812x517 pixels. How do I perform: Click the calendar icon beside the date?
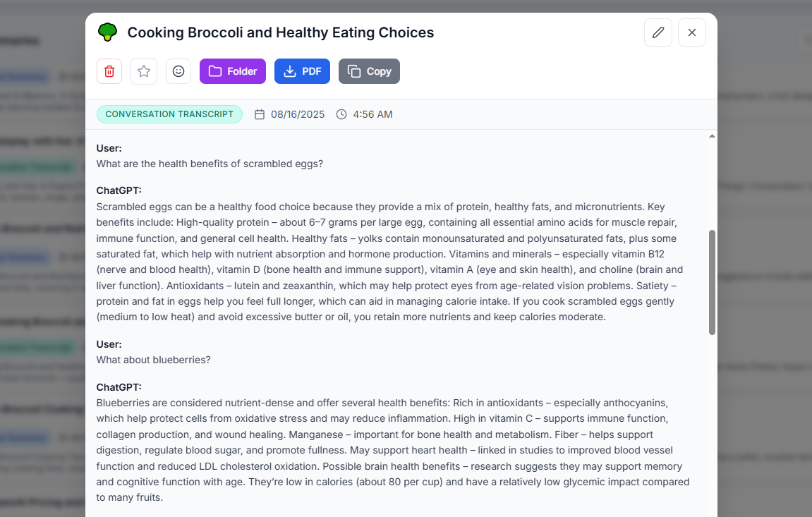[260, 114]
